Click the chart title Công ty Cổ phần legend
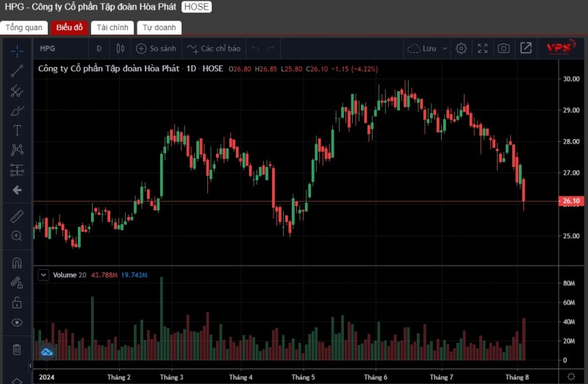The image size is (588, 384). pos(109,68)
